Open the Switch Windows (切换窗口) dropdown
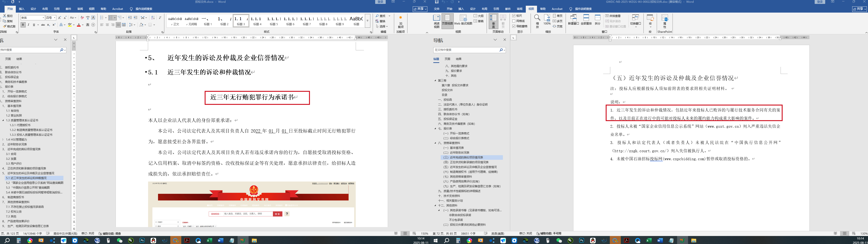Screen dimensions: 868x244 tap(635, 21)
